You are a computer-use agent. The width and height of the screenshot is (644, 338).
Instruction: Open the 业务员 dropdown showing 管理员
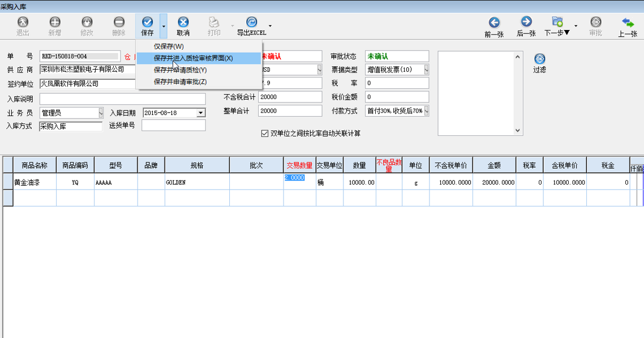pyautogui.click(x=101, y=113)
